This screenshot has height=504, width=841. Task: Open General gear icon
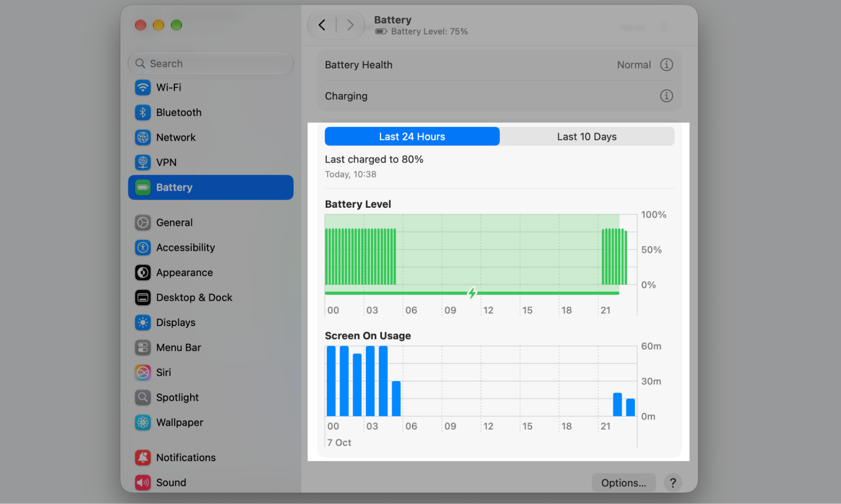(143, 223)
